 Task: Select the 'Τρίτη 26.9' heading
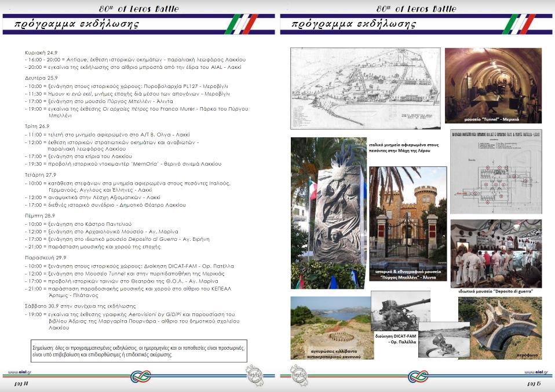(x=37, y=126)
